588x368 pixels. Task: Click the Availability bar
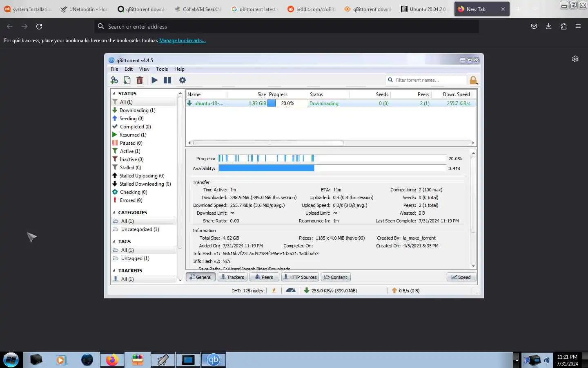(x=332, y=168)
